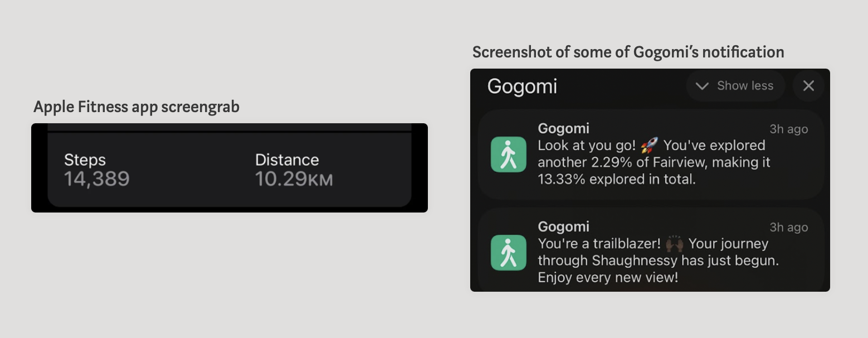Image resolution: width=868 pixels, height=338 pixels.
Task: Click the 14,389 steps value
Action: click(96, 179)
